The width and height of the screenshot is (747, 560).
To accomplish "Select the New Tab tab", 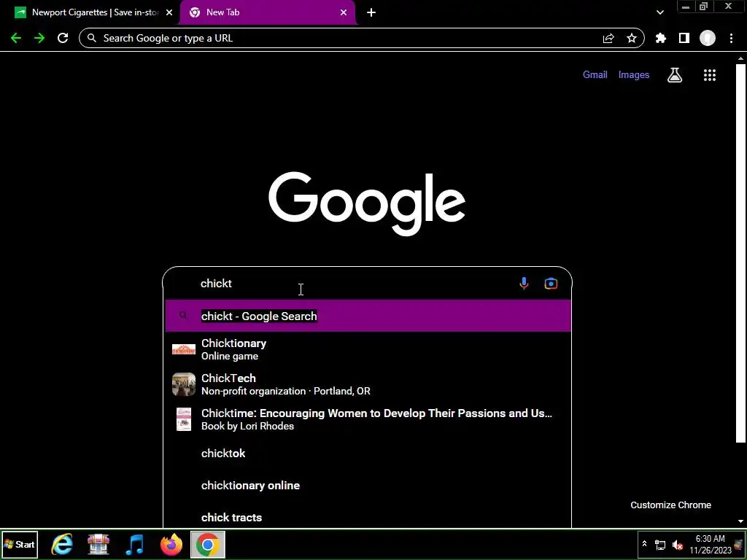I will (267, 13).
